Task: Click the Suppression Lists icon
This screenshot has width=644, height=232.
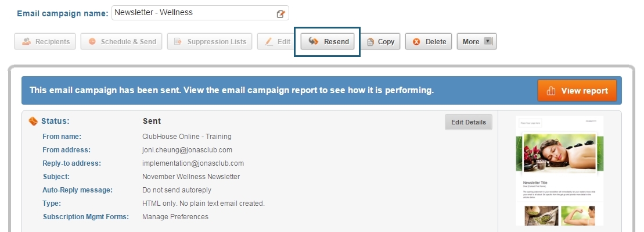Action: pos(178,41)
